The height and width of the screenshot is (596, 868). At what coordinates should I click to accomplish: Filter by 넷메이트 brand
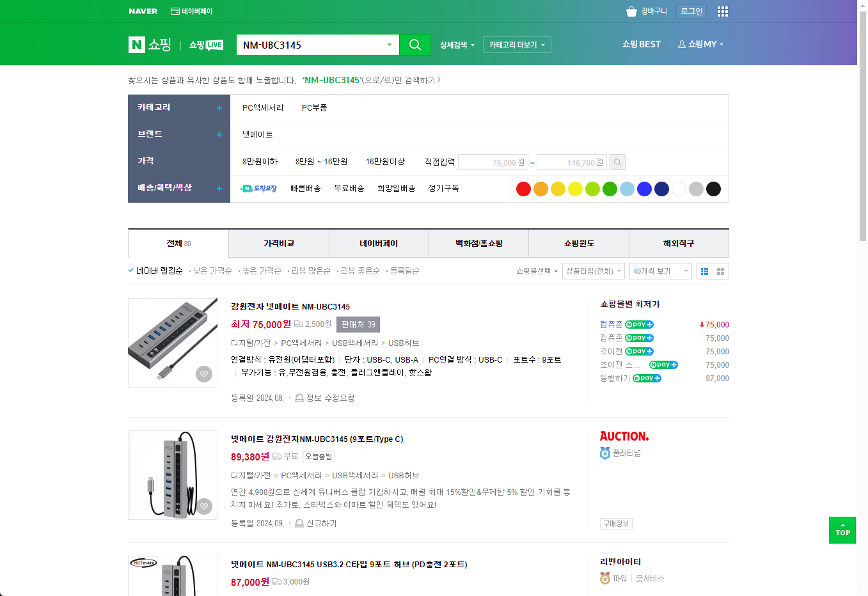coord(258,135)
